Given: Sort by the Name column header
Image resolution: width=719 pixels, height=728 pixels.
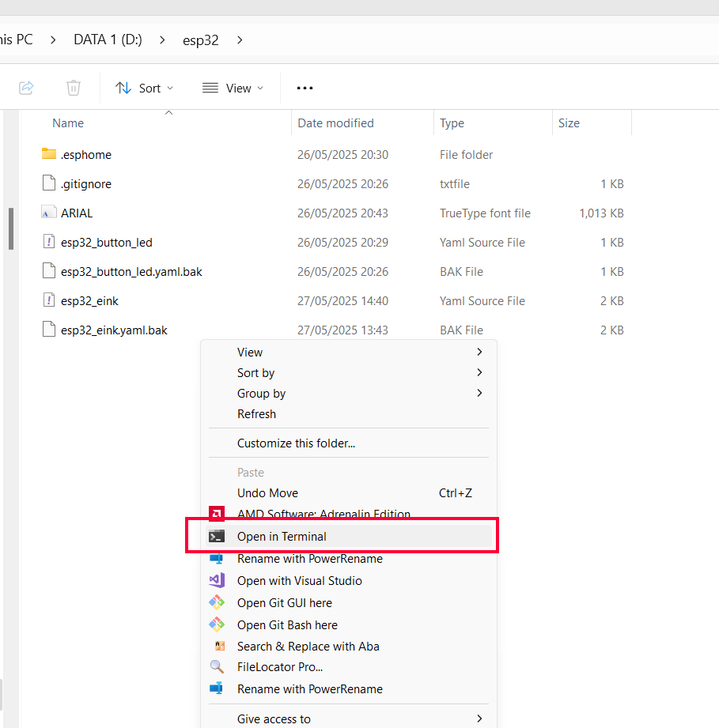Looking at the screenshot, I should 68,123.
